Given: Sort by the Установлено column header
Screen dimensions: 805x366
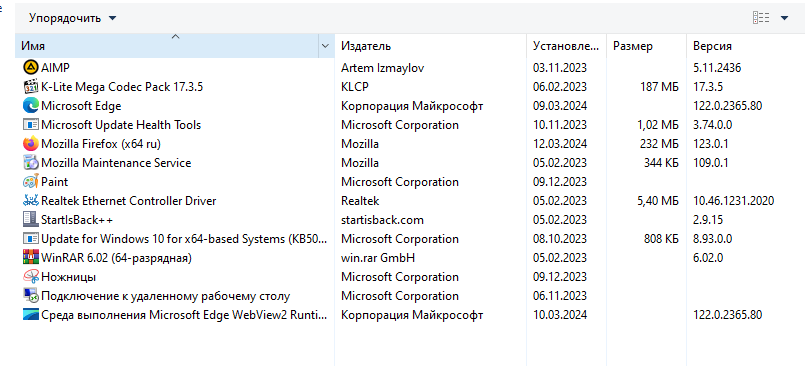Looking at the screenshot, I should 566,46.
